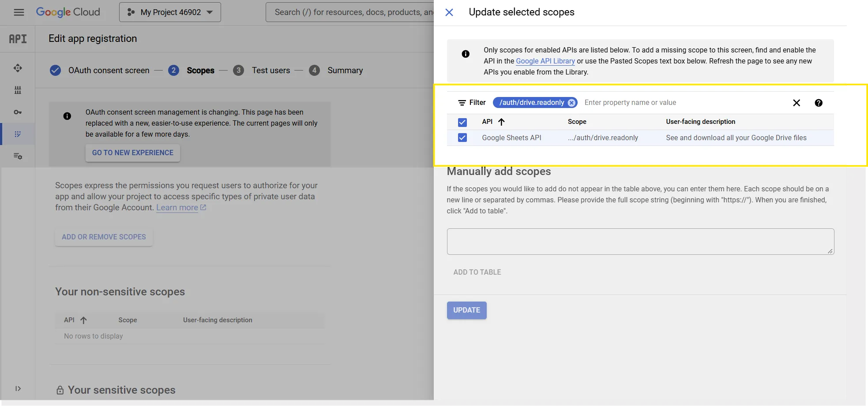Click the Update button
This screenshot has width=868, height=406.
coord(466,310)
